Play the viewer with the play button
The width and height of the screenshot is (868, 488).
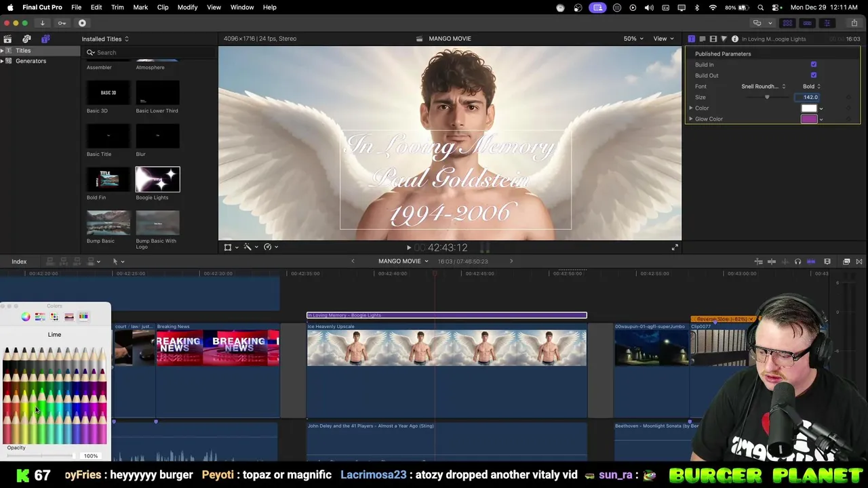click(408, 248)
